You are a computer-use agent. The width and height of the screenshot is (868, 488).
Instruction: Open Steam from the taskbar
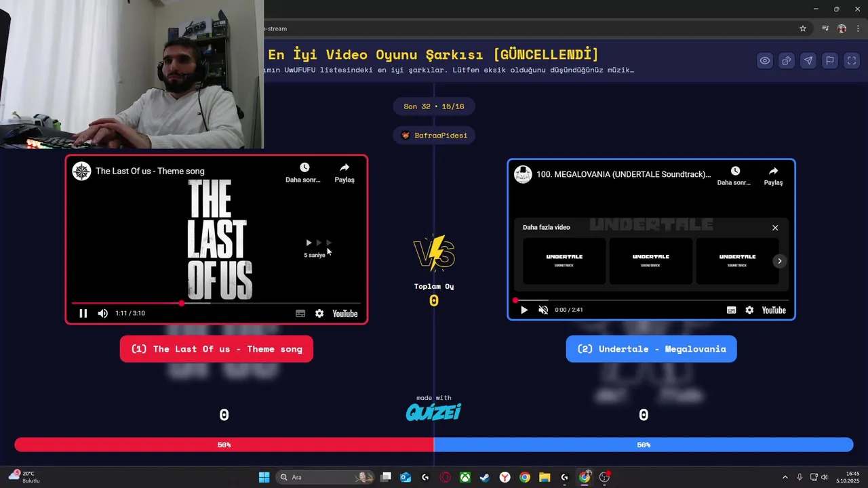(x=485, y=477)
